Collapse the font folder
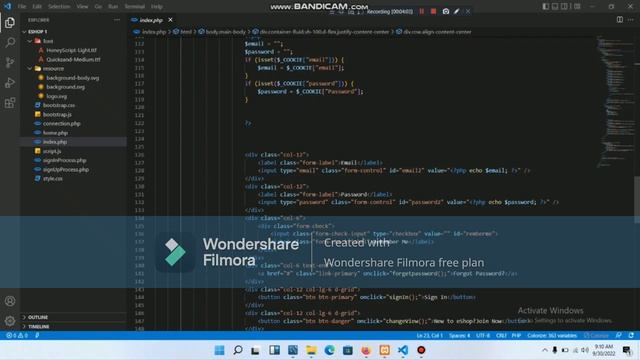This screenshot has width=640, height=360. tap(48, 41)
